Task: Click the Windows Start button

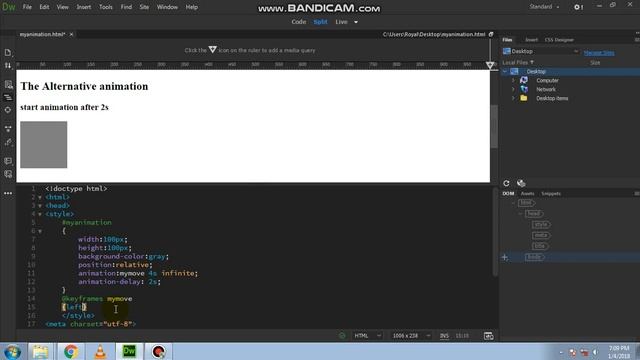Action: coord(12,352)
